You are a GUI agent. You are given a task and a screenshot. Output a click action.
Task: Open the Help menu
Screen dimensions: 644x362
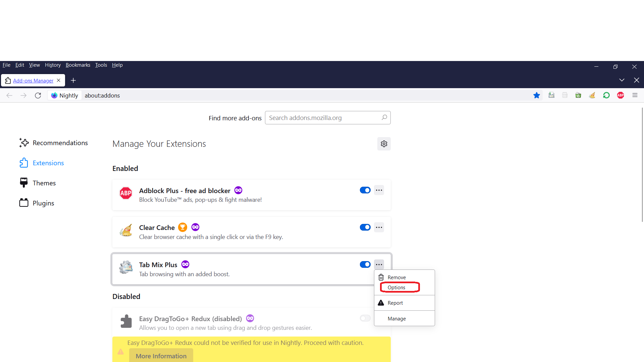117,65
